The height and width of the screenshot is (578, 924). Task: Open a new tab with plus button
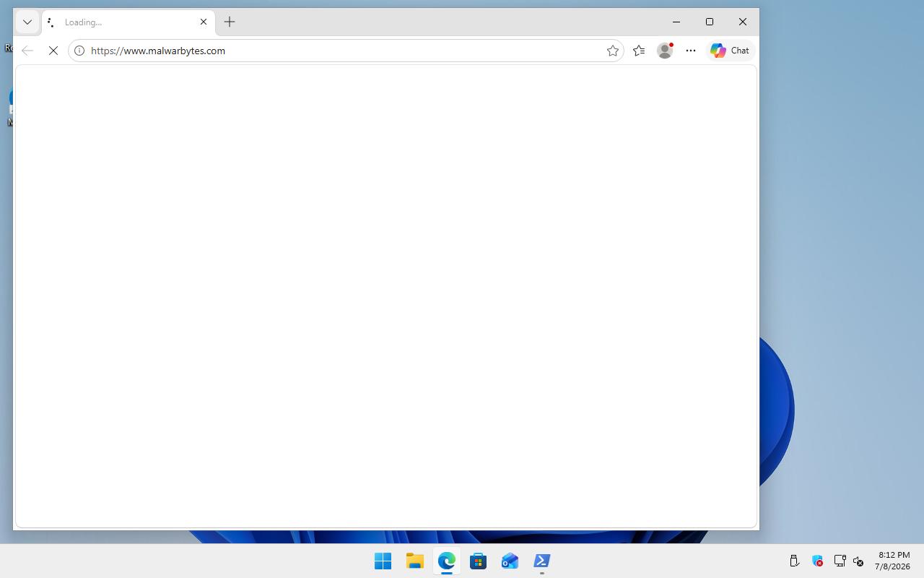(230, 22)
